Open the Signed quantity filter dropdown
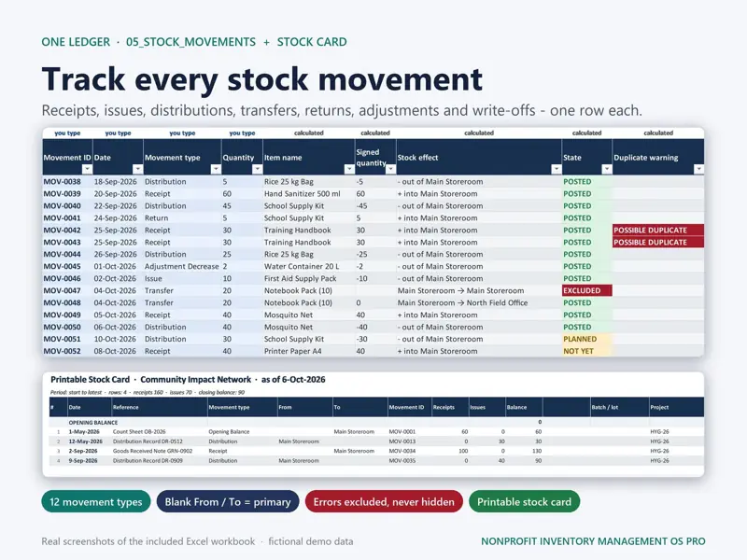This screenshot has width=747, height=560. tap(390, 169)
